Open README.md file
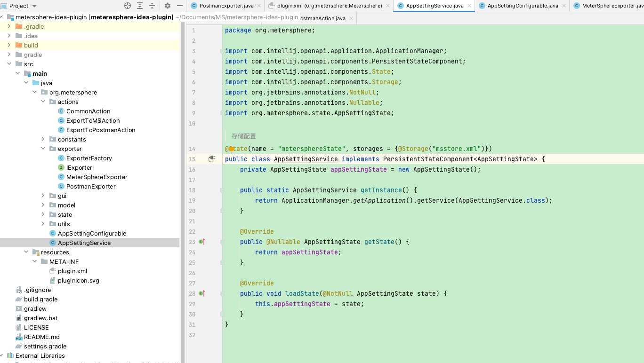This screenshot has height=363, width=644. click(42, 337)
